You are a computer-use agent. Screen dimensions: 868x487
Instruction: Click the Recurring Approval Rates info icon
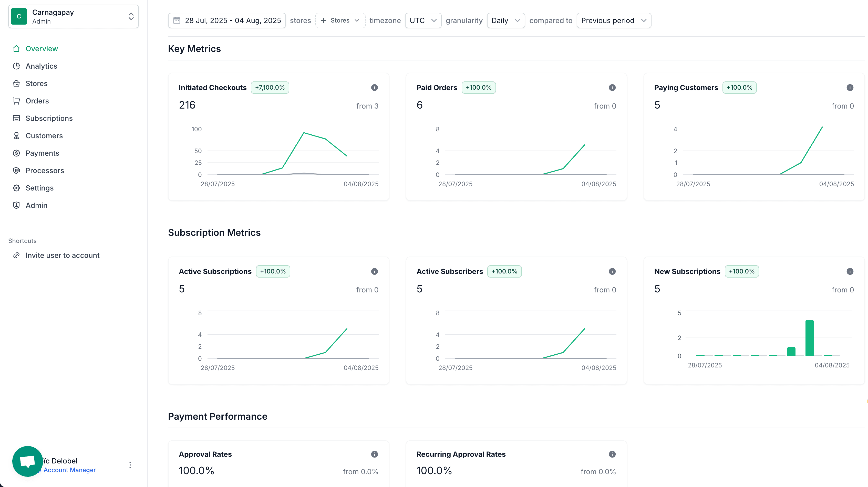click(612, 454)
